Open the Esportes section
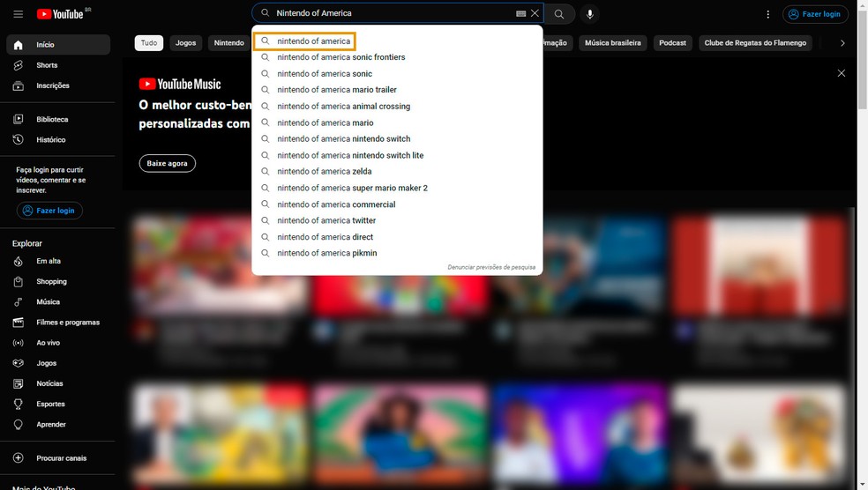The width and height of the screenshot is (868, 490). click(58, 405)
